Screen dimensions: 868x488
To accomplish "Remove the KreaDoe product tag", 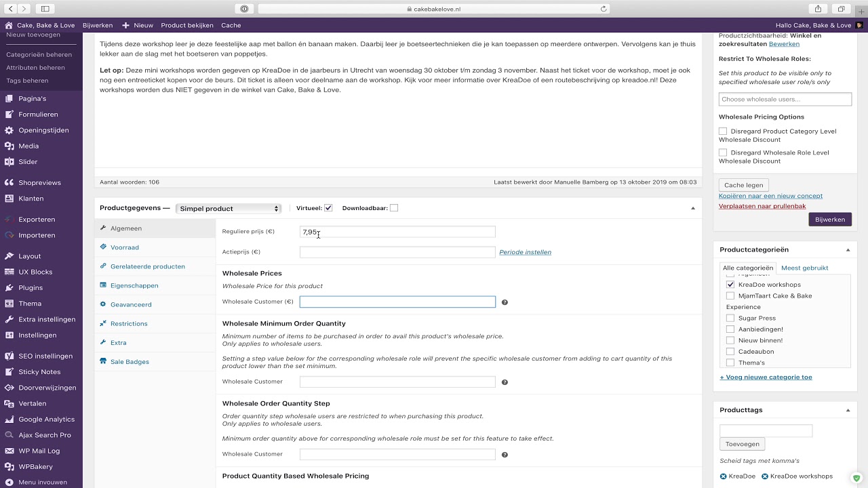I will coord(724,476).
